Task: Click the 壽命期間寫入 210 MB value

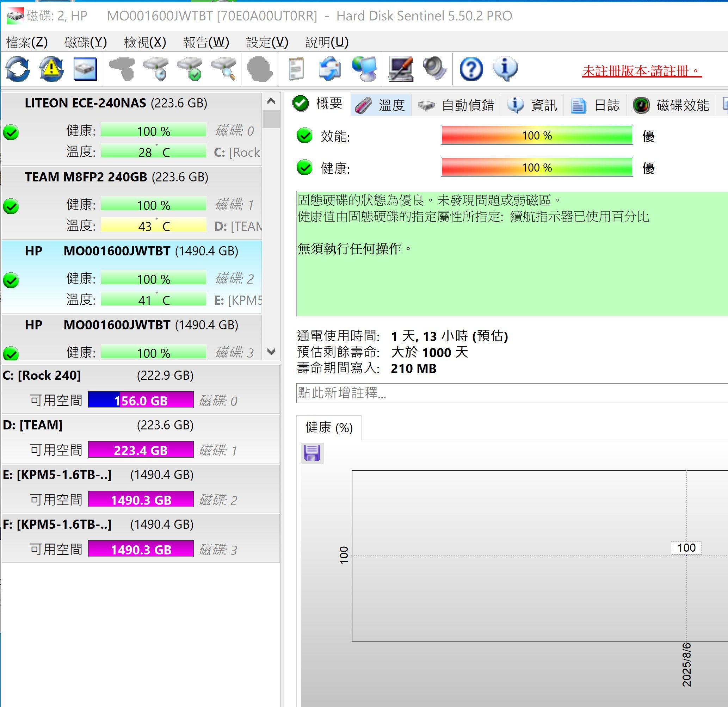Action: coord(413,369)
